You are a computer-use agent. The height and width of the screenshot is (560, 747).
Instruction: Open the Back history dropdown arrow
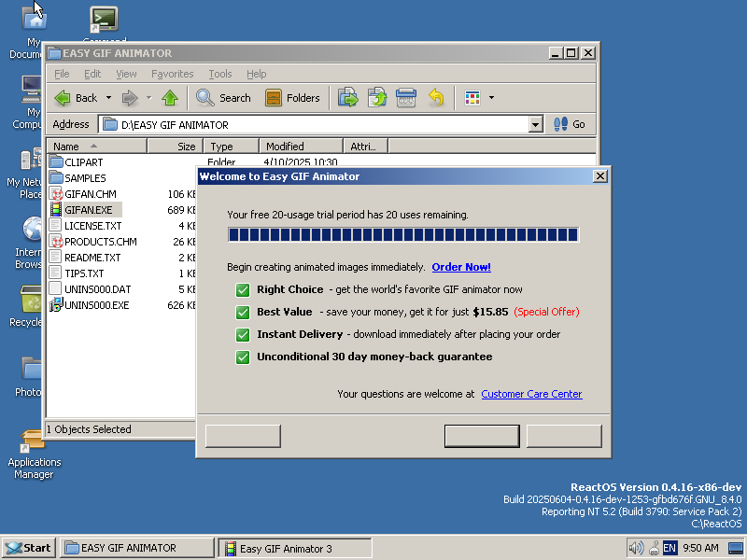click(x=108, y=98)
